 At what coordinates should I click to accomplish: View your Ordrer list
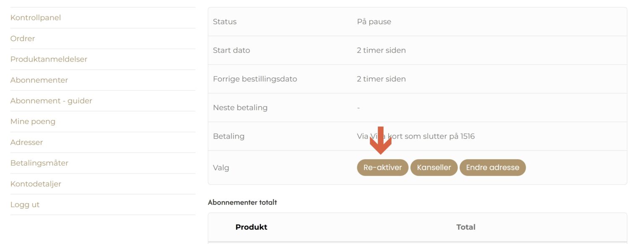(22, 38)
